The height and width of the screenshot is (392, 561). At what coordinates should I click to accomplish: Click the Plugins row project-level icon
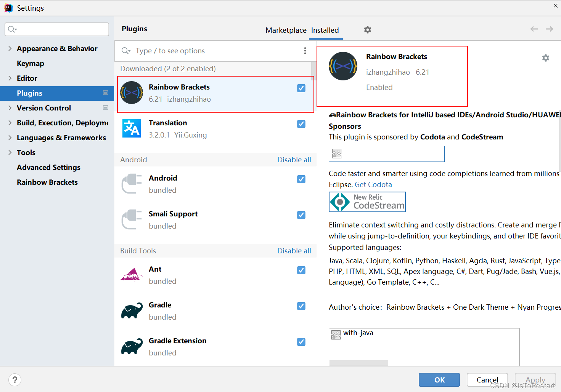click(x=106, y=93)
